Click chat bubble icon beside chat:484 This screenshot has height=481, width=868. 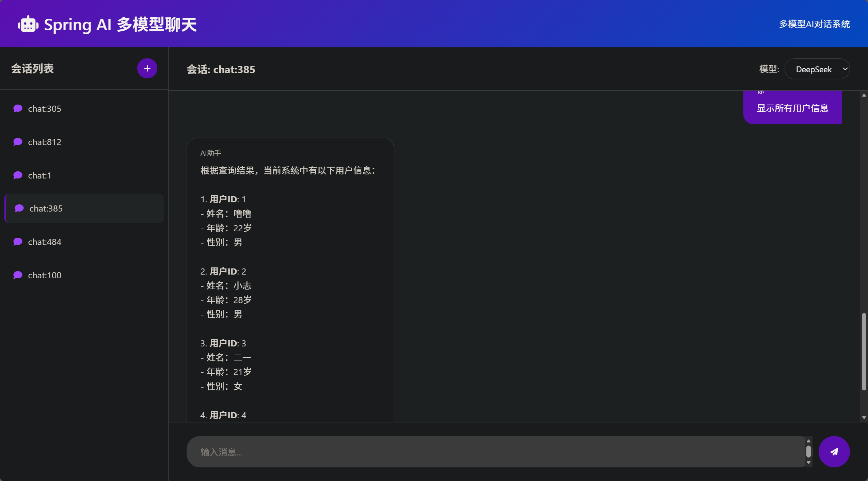[18, 242]
